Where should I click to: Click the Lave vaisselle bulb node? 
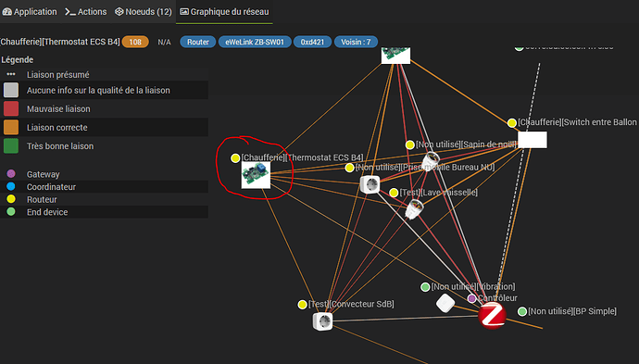click(x=415, y=209)
